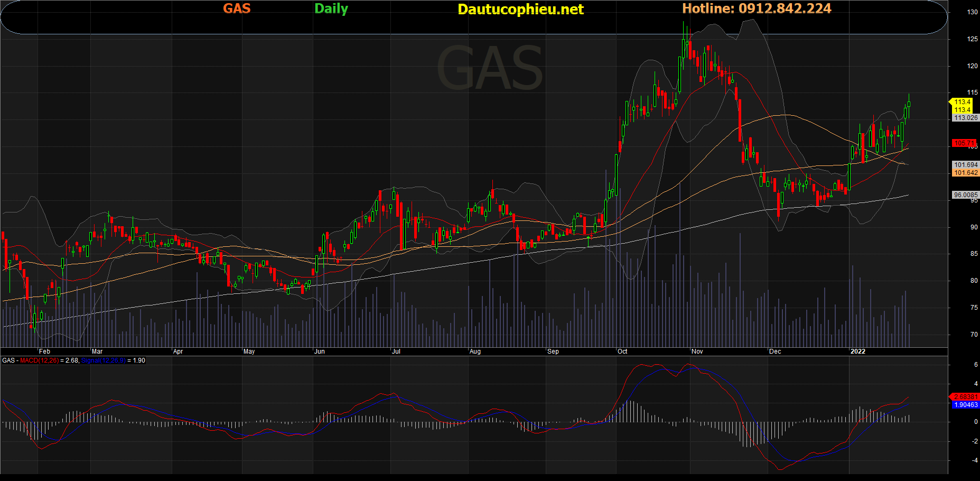Open the Dautucophieu.net link
980x481 pixels.
(x=520, y=9)
